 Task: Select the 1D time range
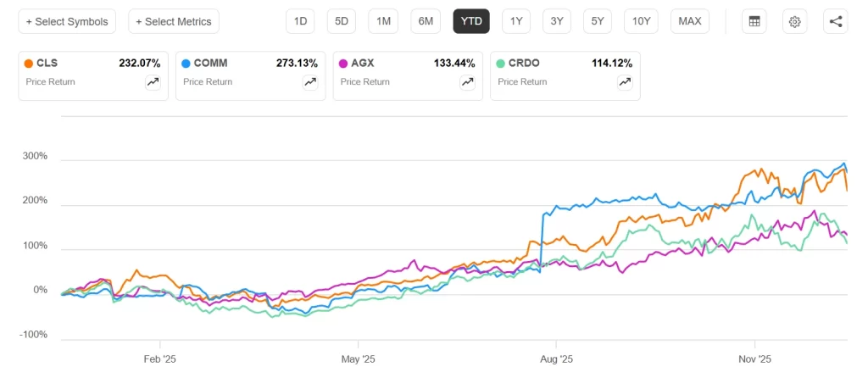(300, 21)
